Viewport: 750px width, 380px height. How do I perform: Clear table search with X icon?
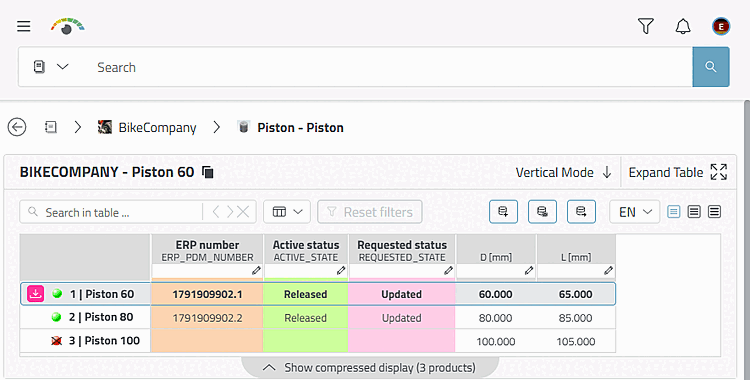[x=243, y=212]
